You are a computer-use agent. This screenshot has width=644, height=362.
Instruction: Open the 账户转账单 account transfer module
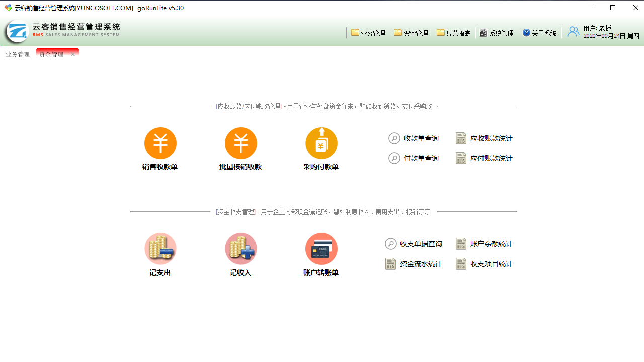[321, 254]
